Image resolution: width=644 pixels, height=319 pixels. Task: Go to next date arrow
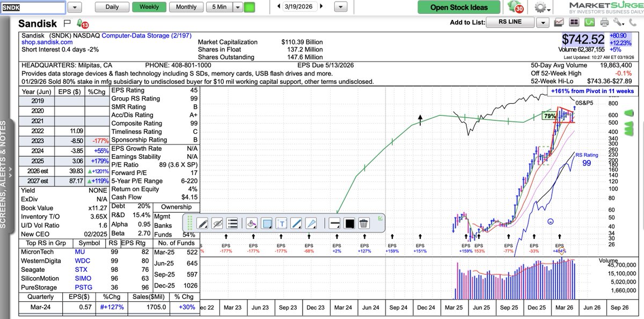click(x=321, y=6)
